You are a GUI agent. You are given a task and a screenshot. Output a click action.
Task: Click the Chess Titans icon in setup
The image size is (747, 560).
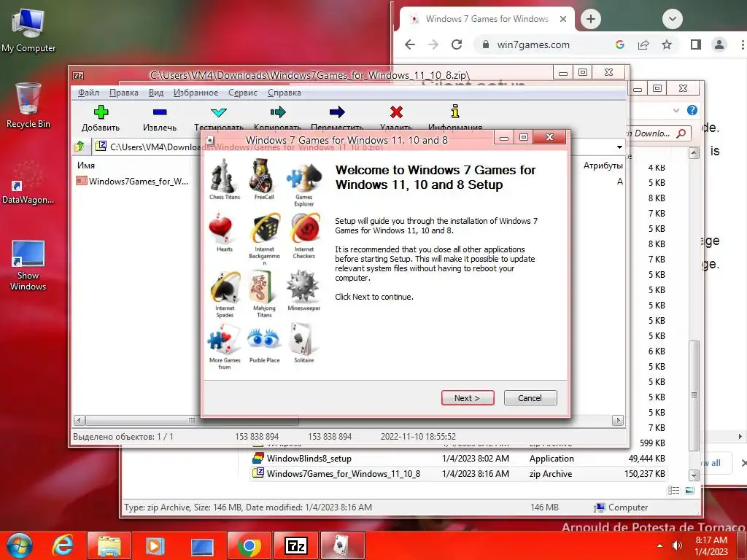point(224,176)
